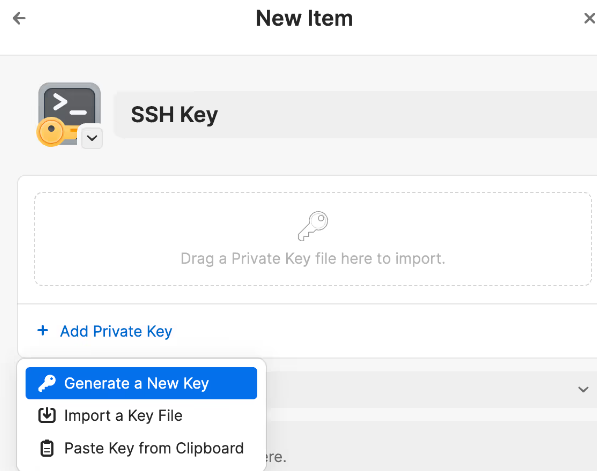Click the outlined key icon in drop zone
The height and width of the screenshot is (471, 597).
313,226
